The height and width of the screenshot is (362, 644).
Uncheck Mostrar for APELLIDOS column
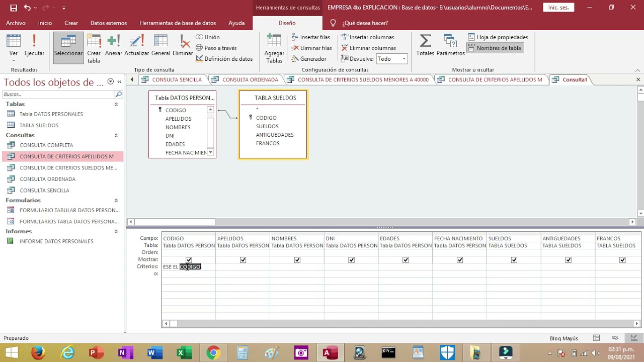[243, 260]
